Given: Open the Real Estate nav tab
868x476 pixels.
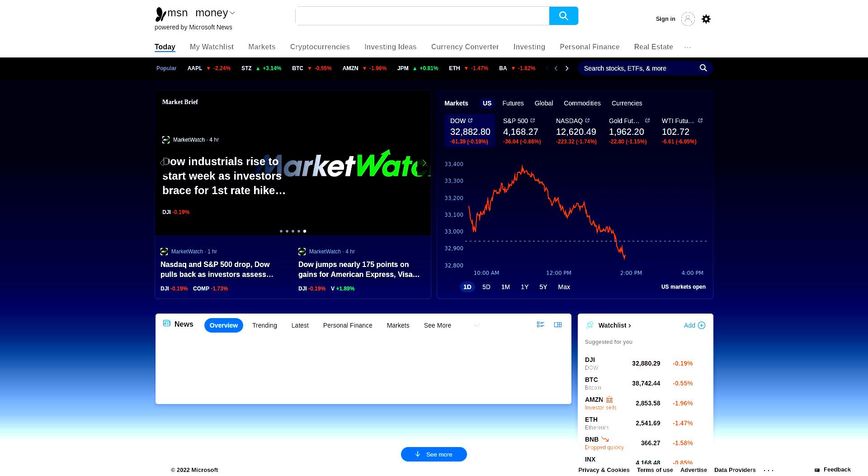Looking at the screenshot, I should pyautogui.click(x=653, y=47).
